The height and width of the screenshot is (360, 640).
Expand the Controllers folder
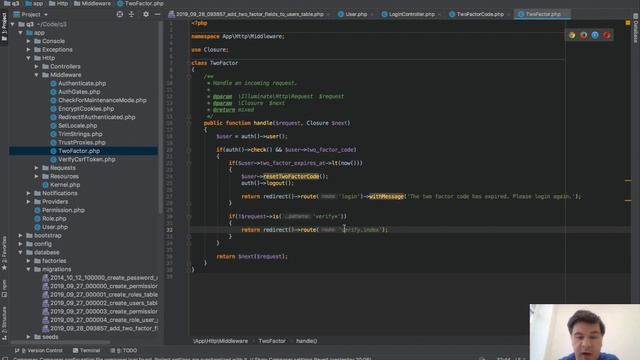[37, 67]
